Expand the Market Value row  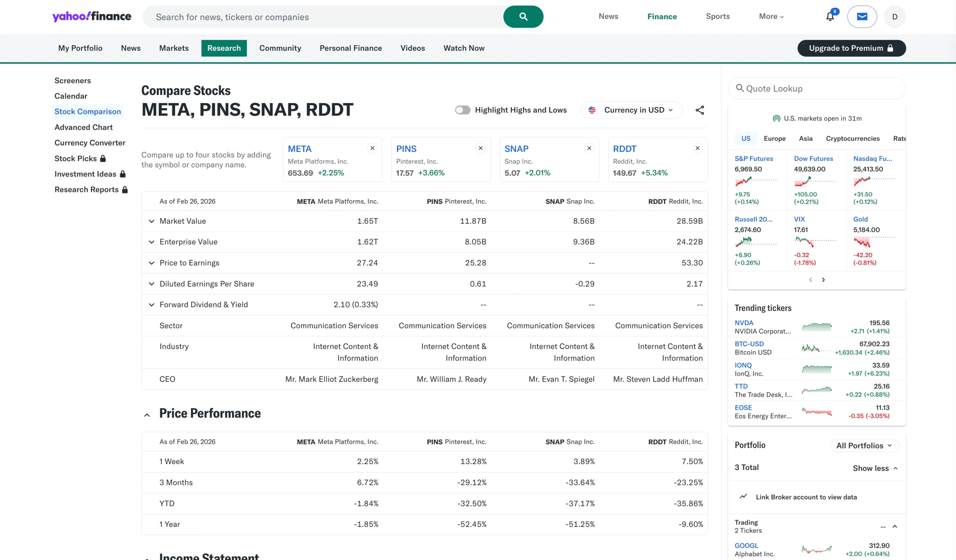coord(151,221)
